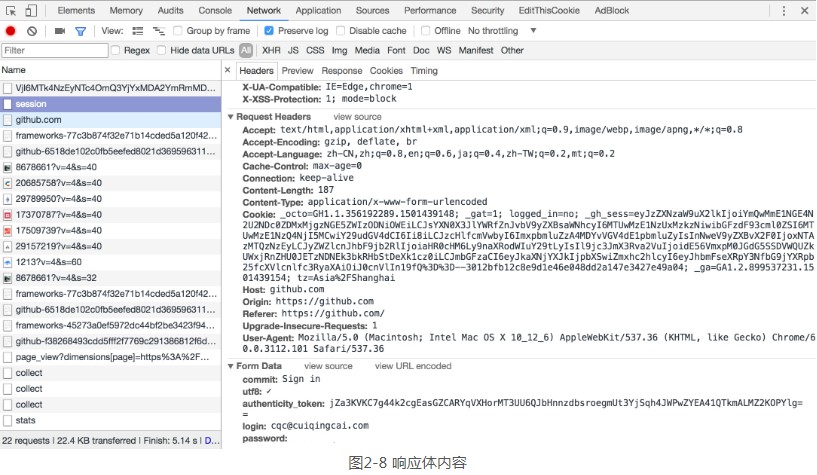
Task: Open the Performance tab
Action: click(x=430, y=10)
